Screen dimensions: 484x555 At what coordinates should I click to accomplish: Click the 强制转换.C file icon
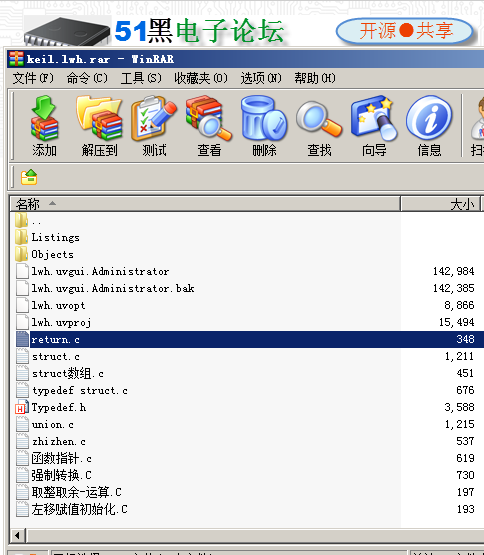coord(22,475)
